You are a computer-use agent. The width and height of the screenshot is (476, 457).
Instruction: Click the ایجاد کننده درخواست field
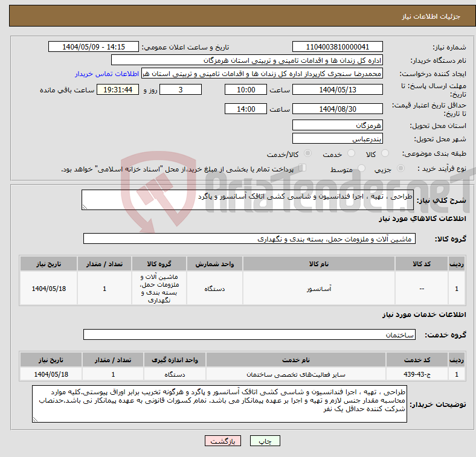click(x=262, y=74)
